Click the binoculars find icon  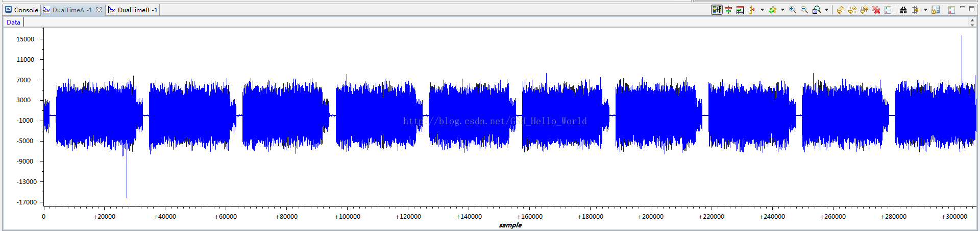(x=903, y=10)
